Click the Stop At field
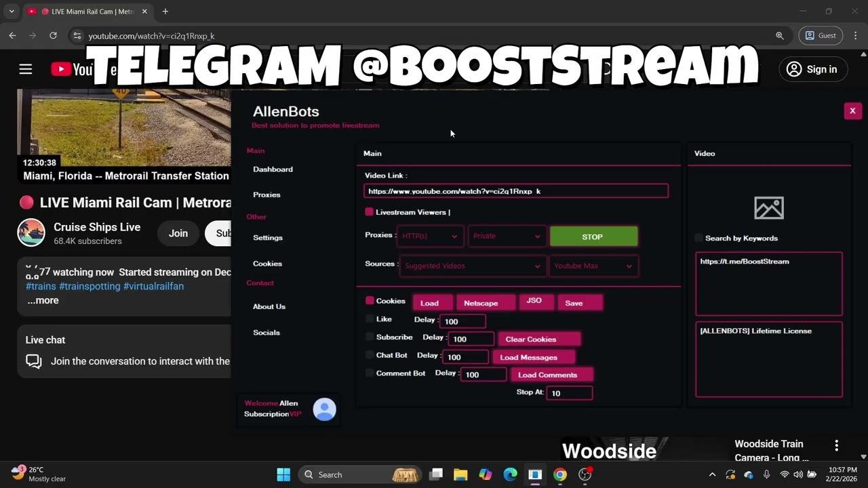Screen dimensions: 868x488 (570, 393)
